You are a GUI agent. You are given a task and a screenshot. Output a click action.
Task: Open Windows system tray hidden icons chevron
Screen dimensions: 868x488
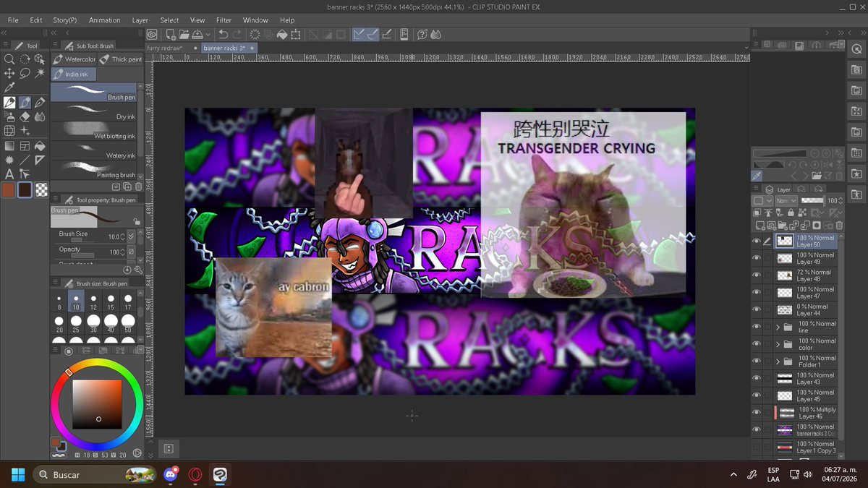733,475
